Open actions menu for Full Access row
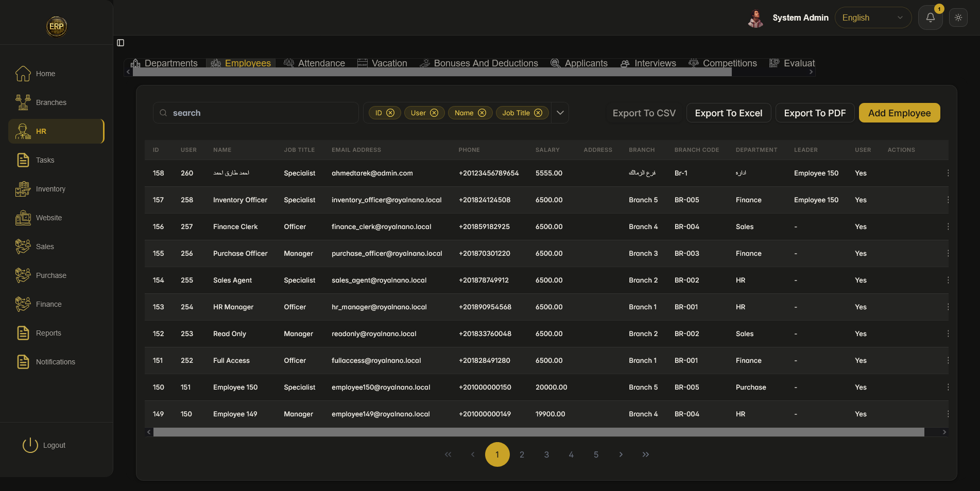 coord(948,360)
